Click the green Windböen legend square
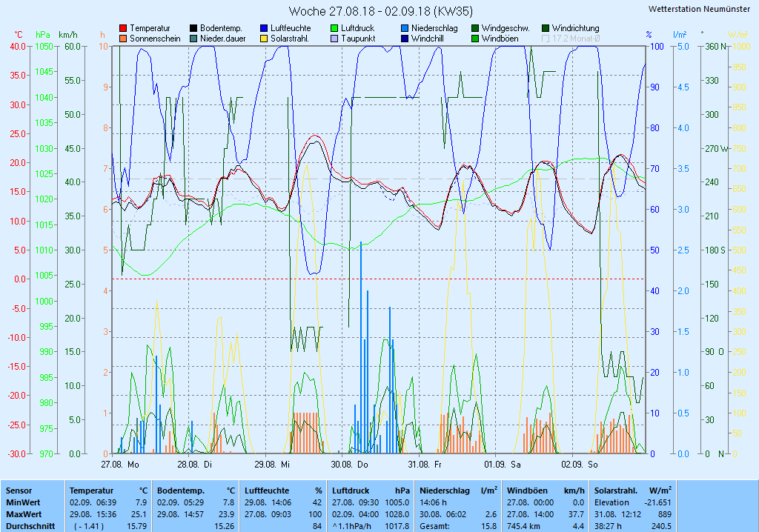Screen dimensions: 759x532 (475, 39)
